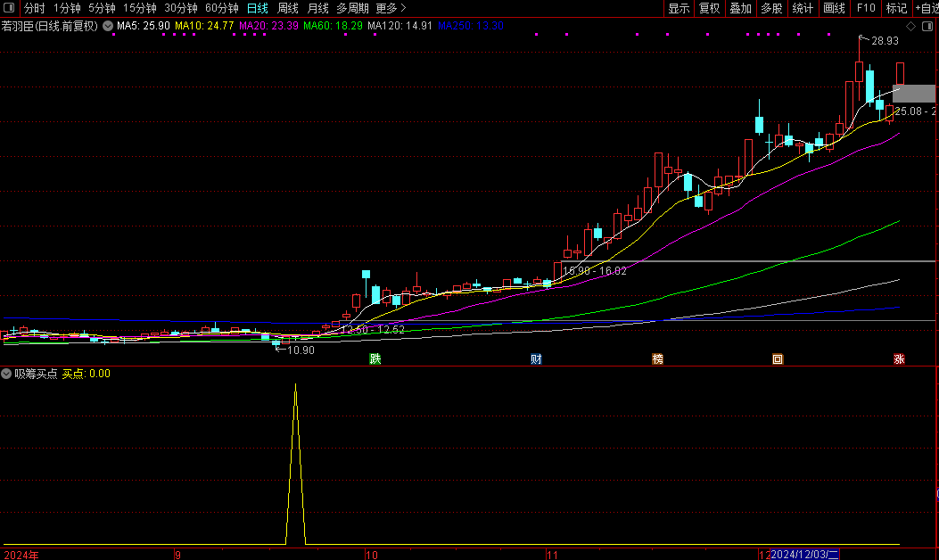Click the 回 buyback event marker

click(778, 359)
